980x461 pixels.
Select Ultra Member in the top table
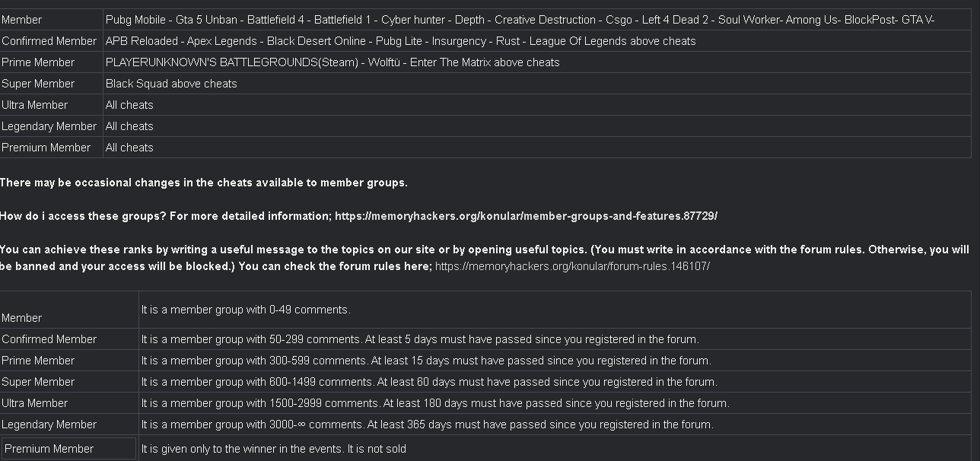tap(35, 105)
